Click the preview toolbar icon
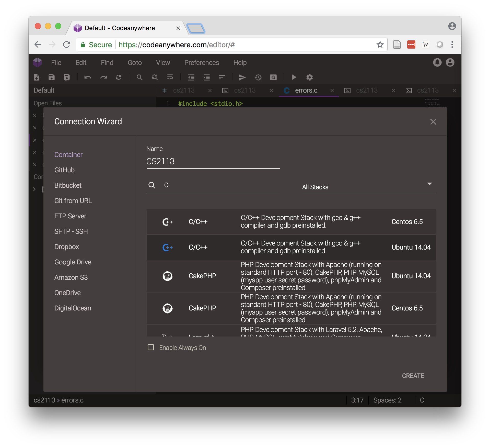Viewport: 490px width, 448px height. point(273,77)
